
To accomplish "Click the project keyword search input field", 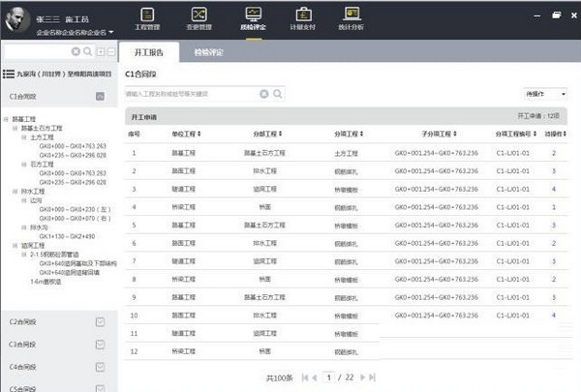I will pyautogui.click(x=190, y=94).
